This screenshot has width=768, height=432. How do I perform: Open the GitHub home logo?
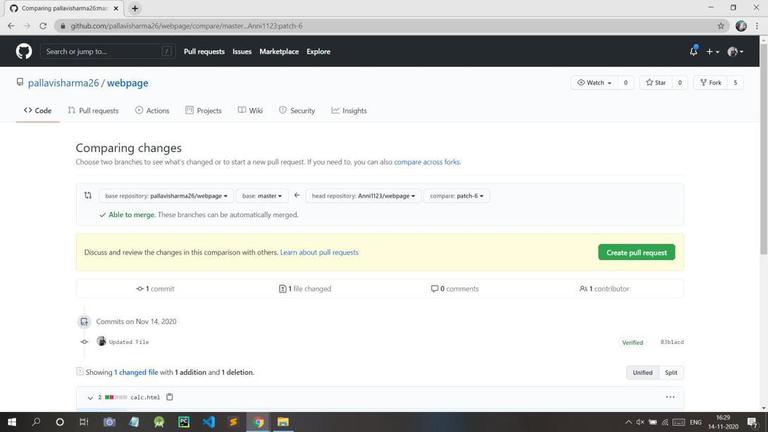click(24, 51)
